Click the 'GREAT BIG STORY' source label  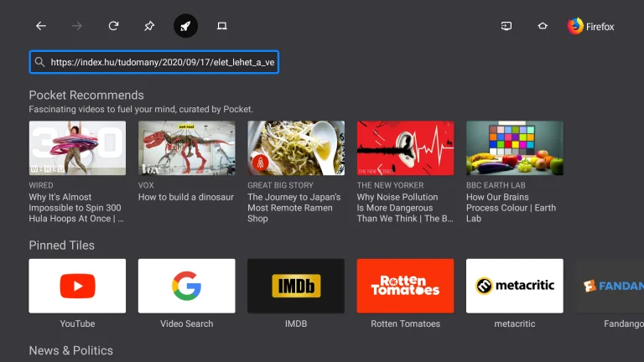(280, 185)
